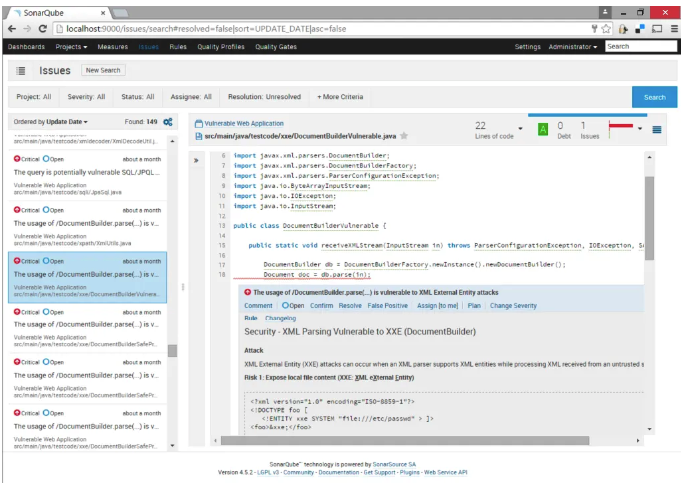Open the Severity: All filter
681x484 pixels.
86,97
